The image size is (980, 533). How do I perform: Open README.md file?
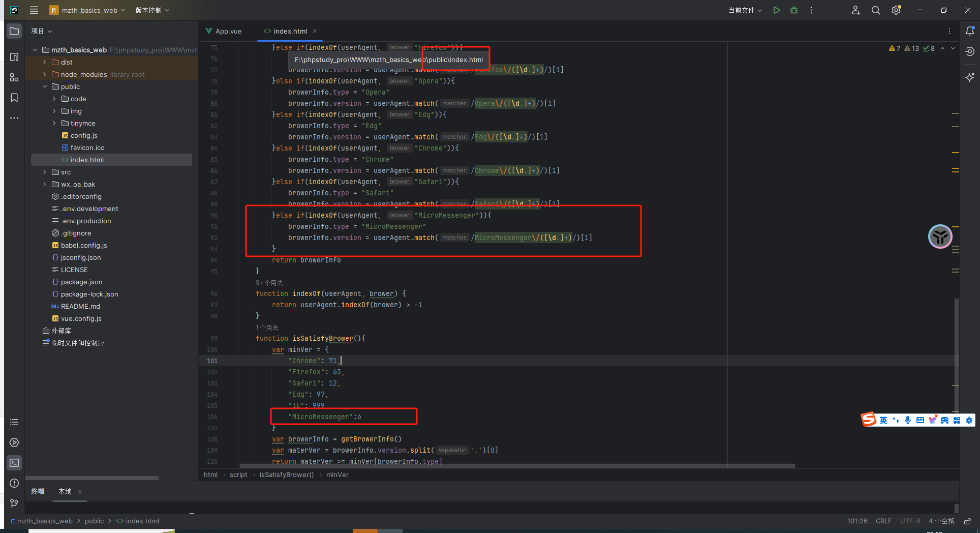tap(76, 306)
